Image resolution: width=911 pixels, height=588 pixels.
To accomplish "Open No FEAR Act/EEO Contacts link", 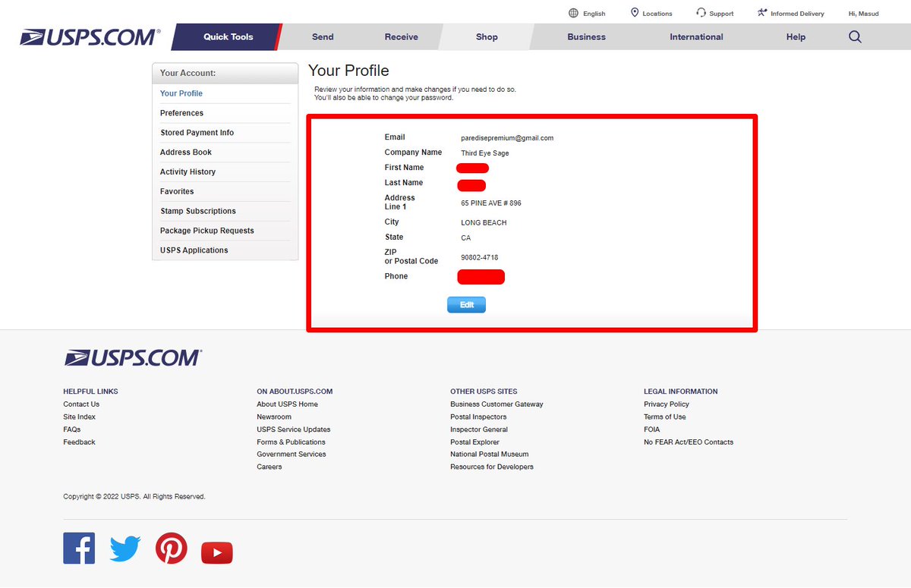I will click(689, 442).
